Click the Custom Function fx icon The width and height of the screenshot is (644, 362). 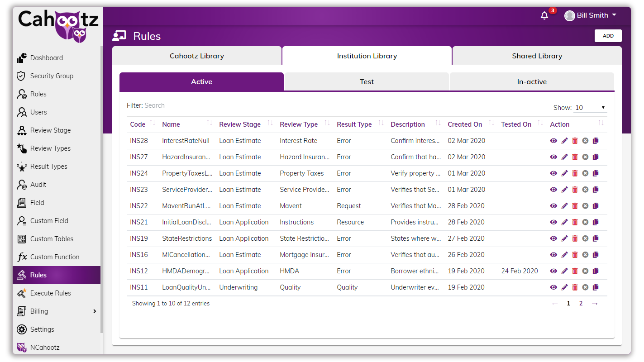point(22,257)
